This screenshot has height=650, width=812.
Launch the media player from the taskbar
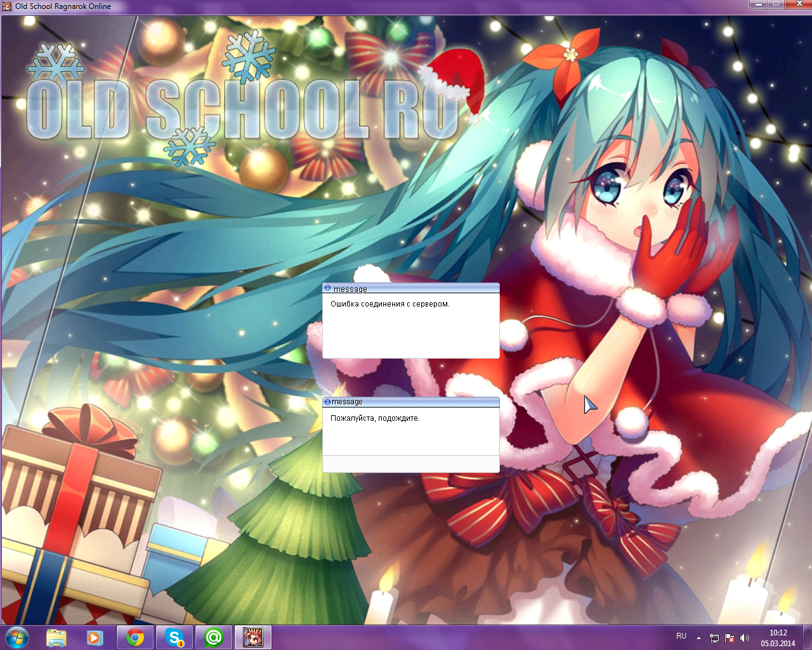[x=95, y=637]
